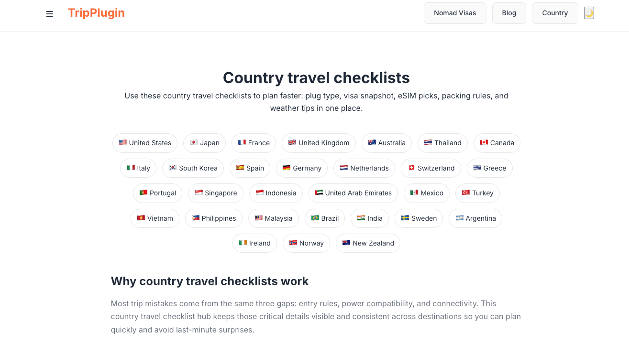
Task: Click the Sweden flag icon
Action: click(x=404, y=218)
